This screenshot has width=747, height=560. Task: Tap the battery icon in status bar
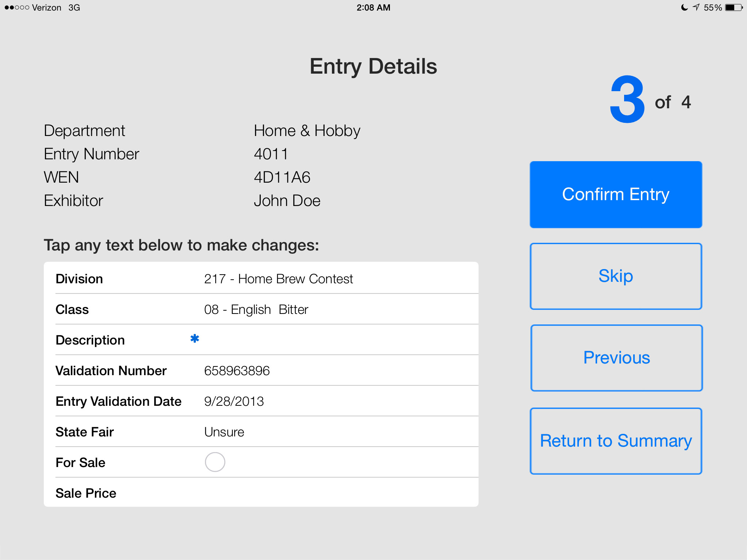[x=734, y=8]
